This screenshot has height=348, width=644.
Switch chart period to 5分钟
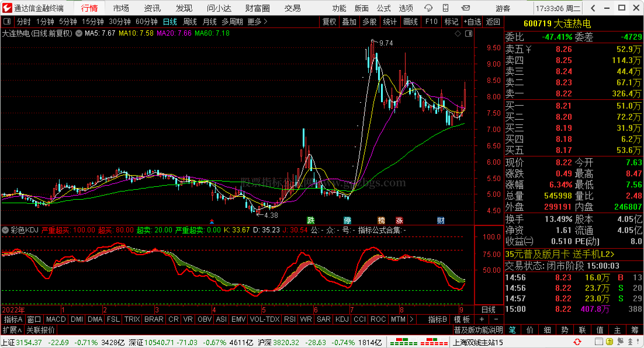click(68, 22)
